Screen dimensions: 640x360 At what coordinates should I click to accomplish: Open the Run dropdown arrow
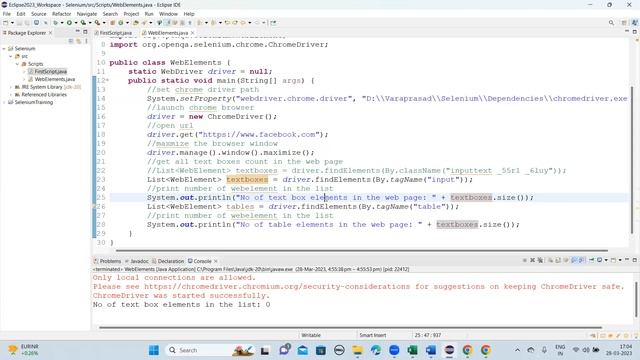(x=76, y=22)
